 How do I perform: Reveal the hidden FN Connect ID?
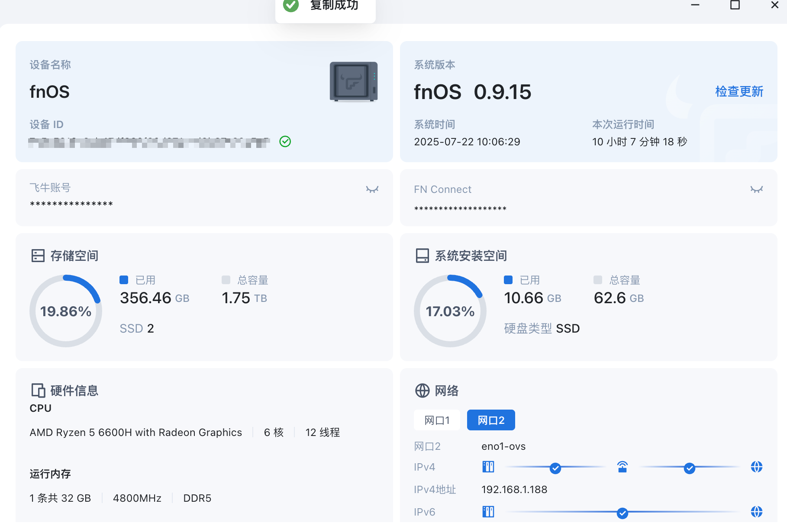click(x=756, y=189)
